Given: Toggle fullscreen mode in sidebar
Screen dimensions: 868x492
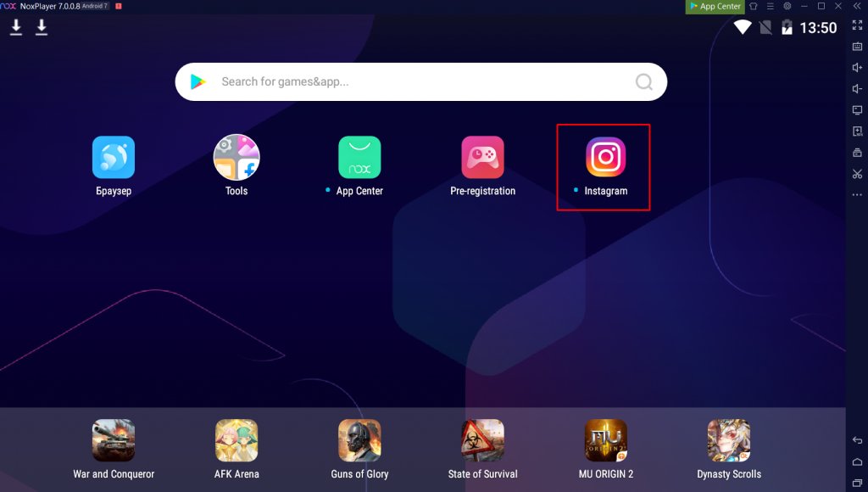Looking at the screenshot, I should tap(857, 25).
